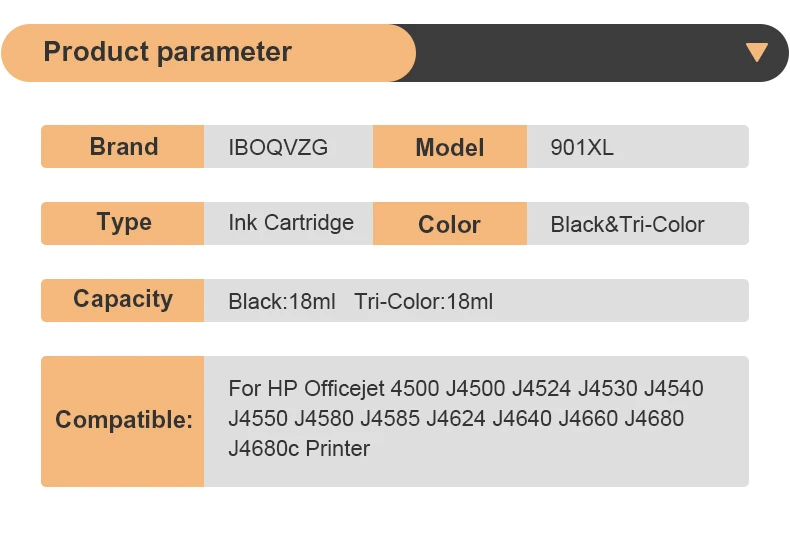
Task: Click the Capacity label cell
Action: (123, 299)
